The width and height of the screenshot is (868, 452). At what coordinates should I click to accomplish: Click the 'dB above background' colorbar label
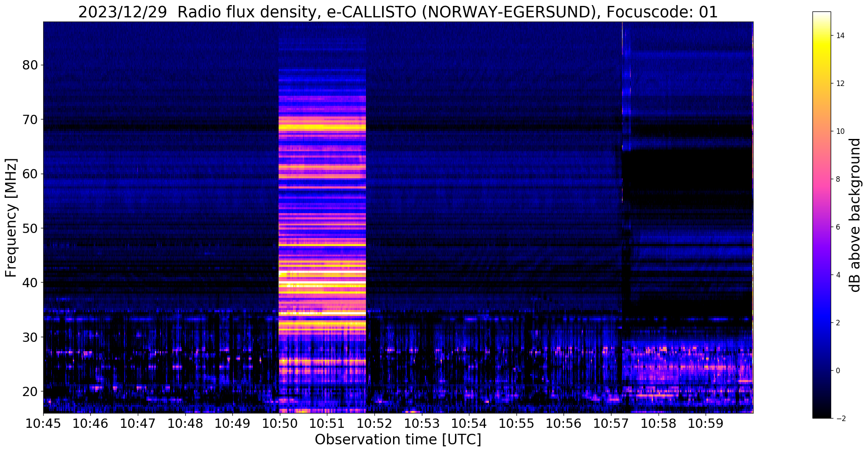pos(855,215)
